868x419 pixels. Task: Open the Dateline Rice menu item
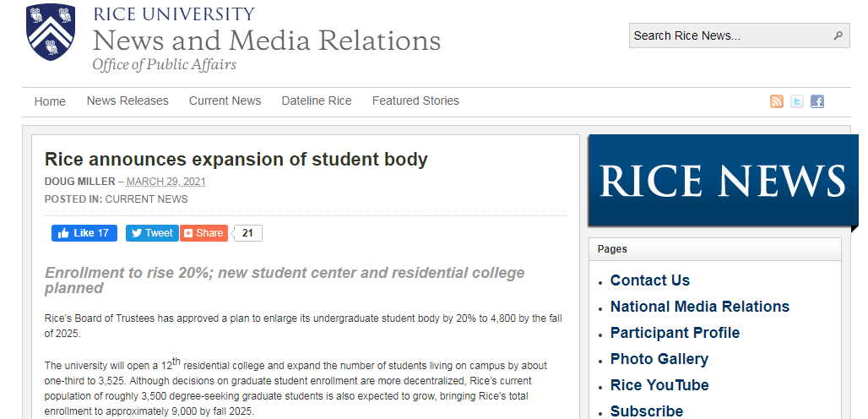pos(317,101)
